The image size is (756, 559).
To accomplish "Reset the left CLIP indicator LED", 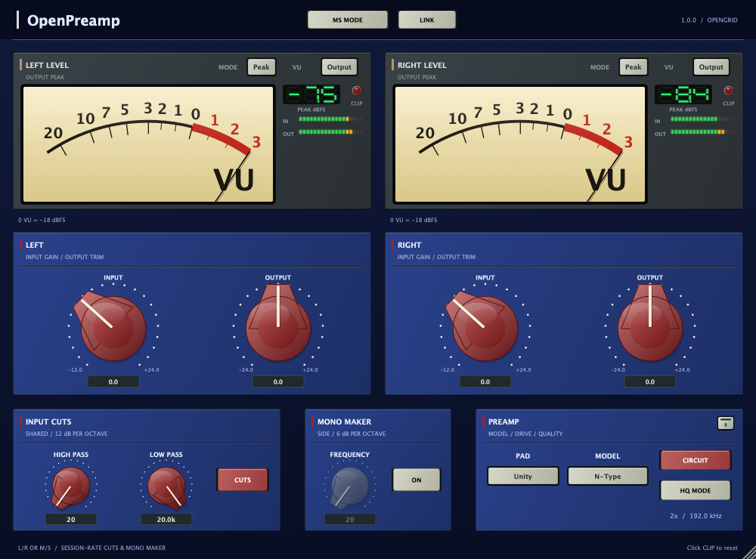I will pyautogui.click(x=356, y=91).
